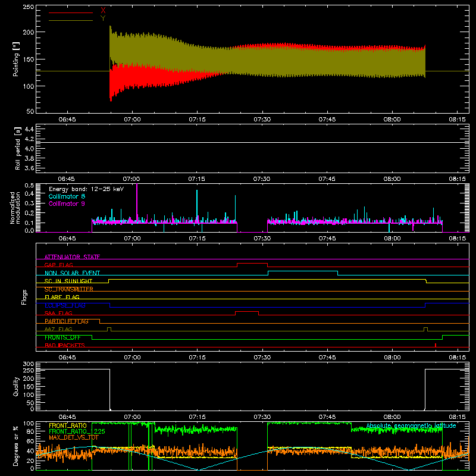Click the 250 tick on Quality axis
The height and width of the screenshot is (476, 476).
29,371
